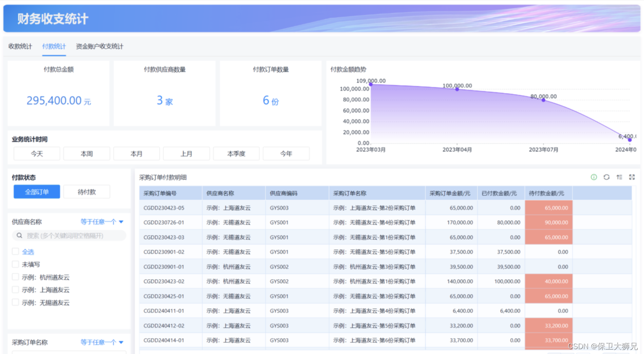Select 本月 time range button
This screenshot has height=354, width=644.
click(x=137, y=153)
